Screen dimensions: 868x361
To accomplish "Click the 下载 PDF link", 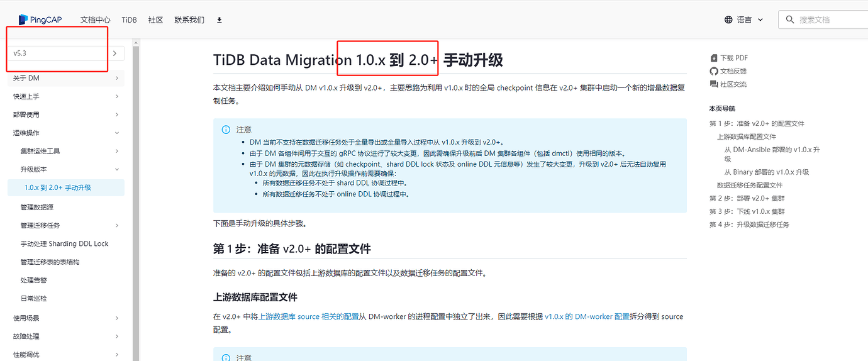I will (734, 58).
